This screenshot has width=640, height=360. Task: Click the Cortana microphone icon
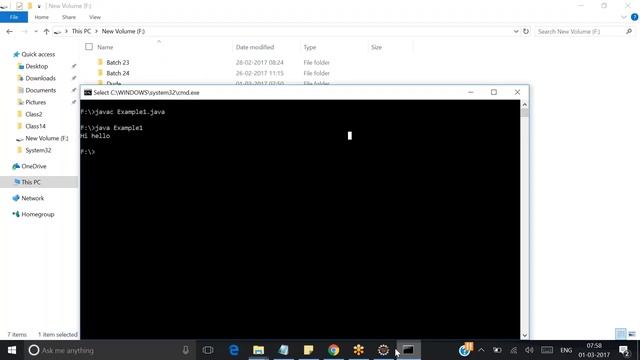[x=185, y=350]
